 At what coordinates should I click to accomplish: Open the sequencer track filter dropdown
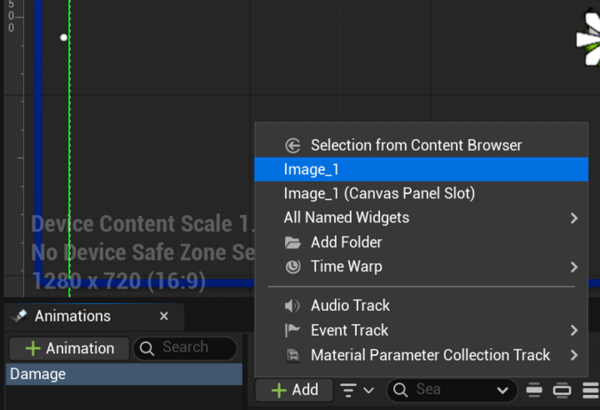(357, 390)
